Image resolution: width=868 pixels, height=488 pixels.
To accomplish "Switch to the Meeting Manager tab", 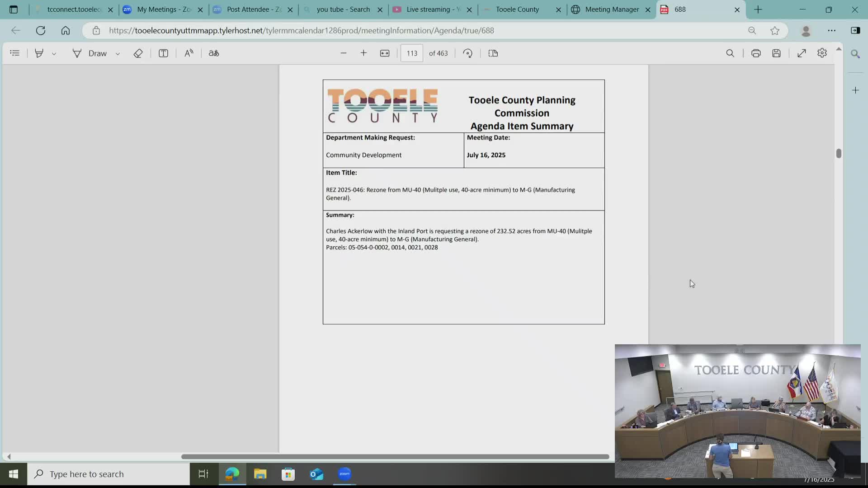I will pyautogui.click(x=611, y=9).
